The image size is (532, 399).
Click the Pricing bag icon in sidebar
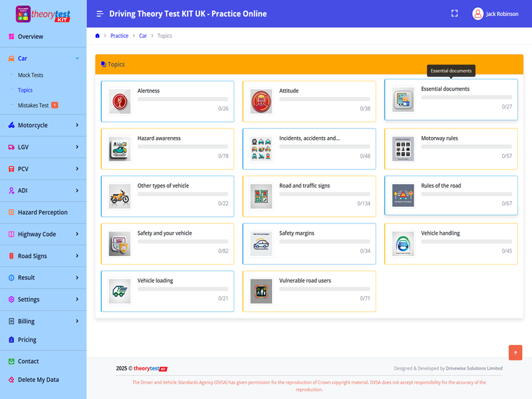[11, 340]
